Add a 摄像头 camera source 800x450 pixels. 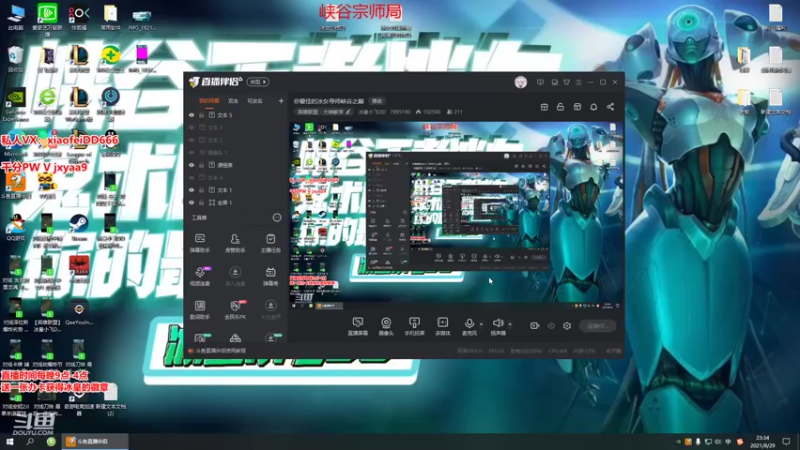tap(386, 327)
